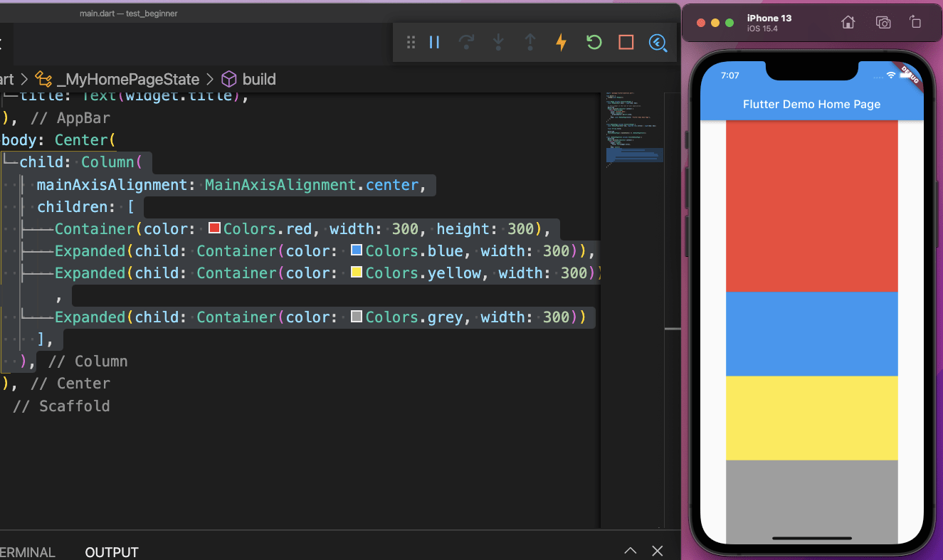Click the blue color swatch in code
Image resolution: width=943 pixels, height=560 pixels.
click(357, 250)
